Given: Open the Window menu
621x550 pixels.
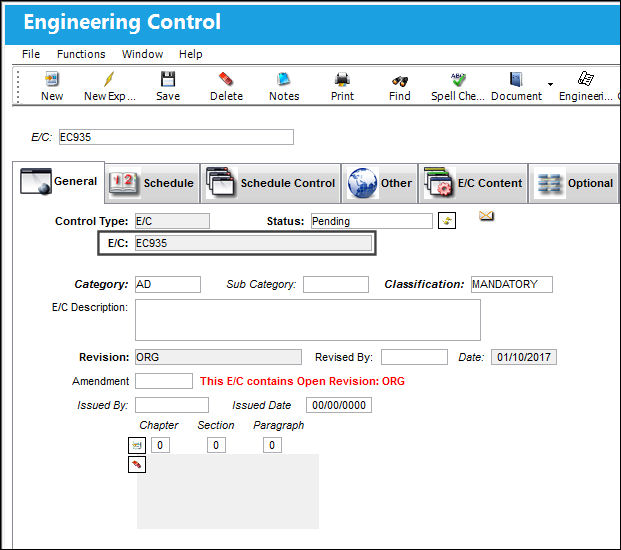Looking at the screenshot, I should 142,54.
